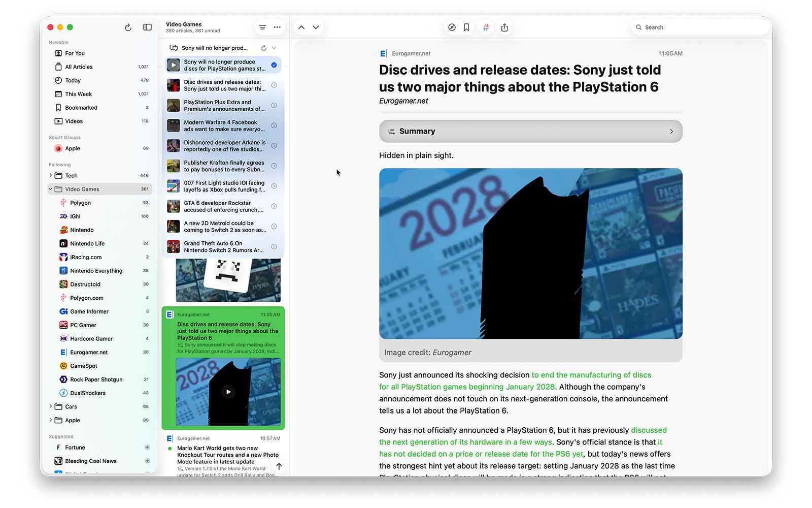
Task: Bookmark the article with the bookmark icon
Action: point(466,27)
